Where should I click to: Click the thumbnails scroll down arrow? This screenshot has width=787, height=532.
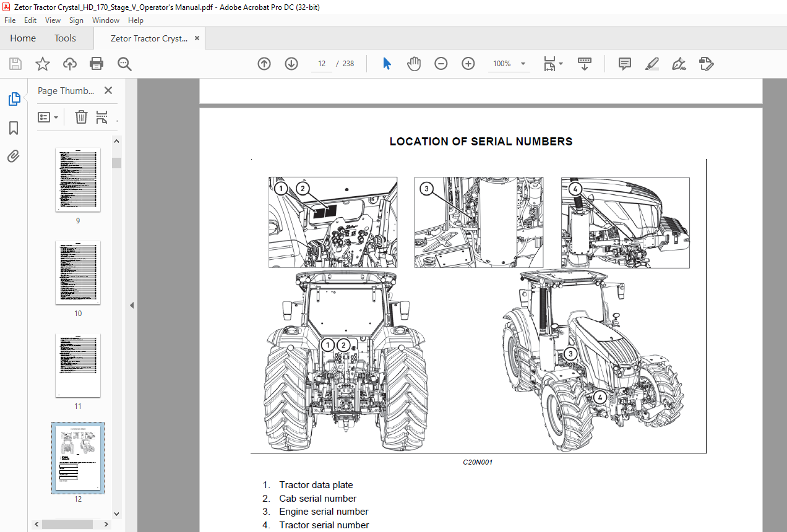116,513
